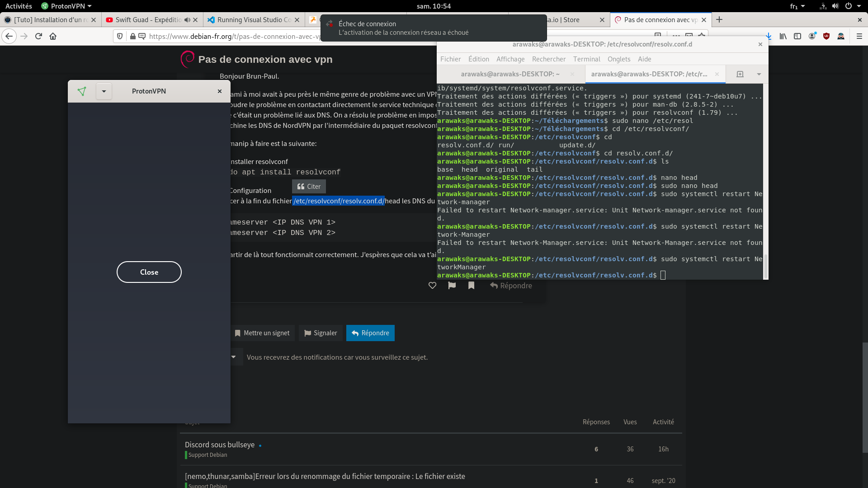Open the Firefox hamburger menu

859,36
